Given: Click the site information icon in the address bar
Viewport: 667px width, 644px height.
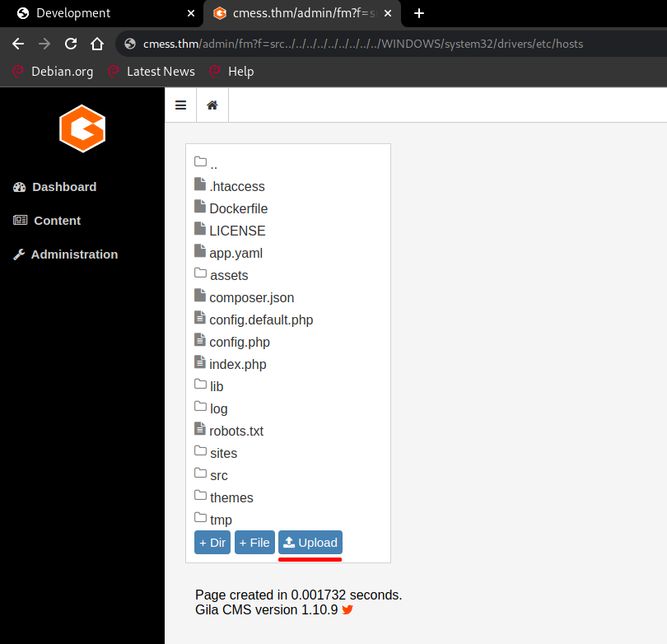Looking at the screenshot, I should 128,43.
